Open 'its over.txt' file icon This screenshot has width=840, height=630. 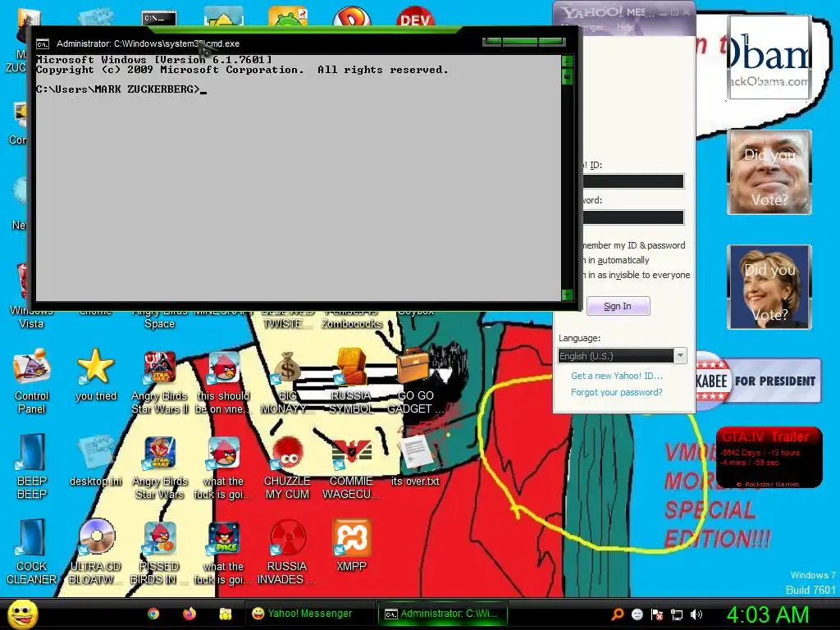(x=415, y=461)
